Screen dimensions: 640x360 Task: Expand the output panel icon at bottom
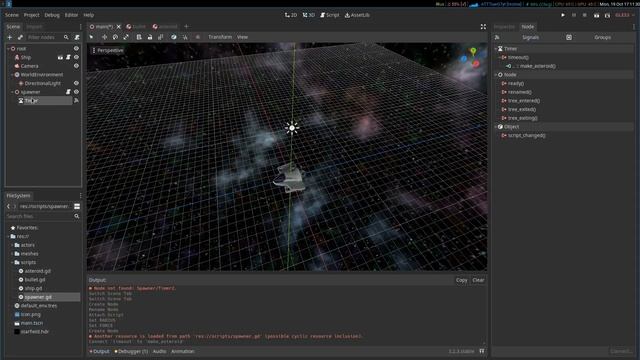tap(482, 351)
